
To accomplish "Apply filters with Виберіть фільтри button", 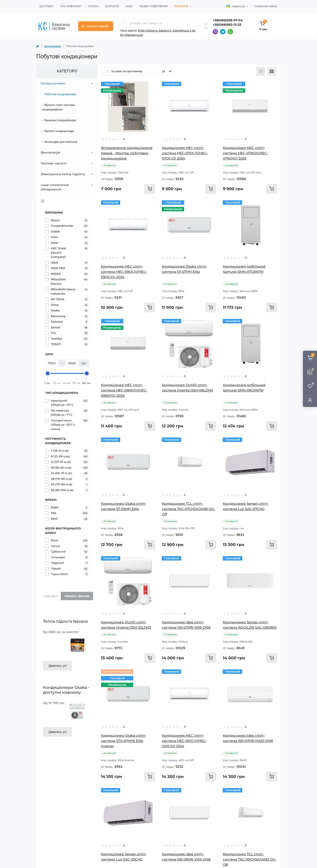I will pos(77,596).
